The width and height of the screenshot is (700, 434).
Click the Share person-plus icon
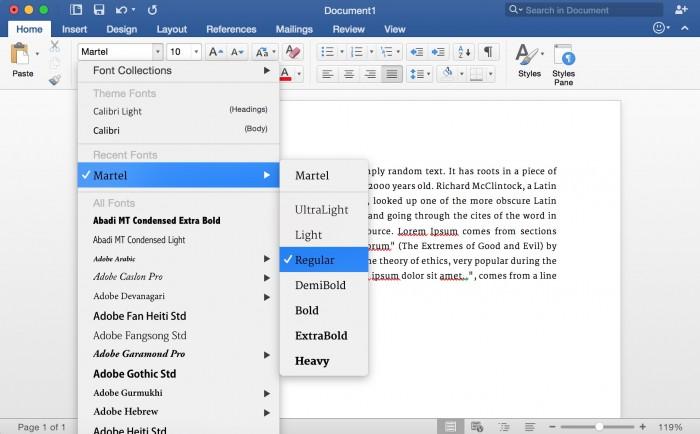click(x=681, y=10)
